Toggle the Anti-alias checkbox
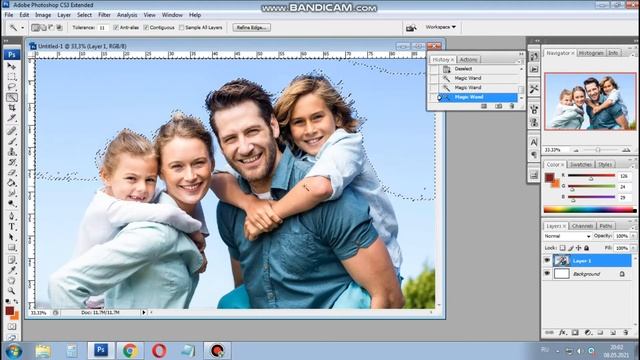This screenshot has height=360, width=640. pyautogui.click(x=116, y=27)
